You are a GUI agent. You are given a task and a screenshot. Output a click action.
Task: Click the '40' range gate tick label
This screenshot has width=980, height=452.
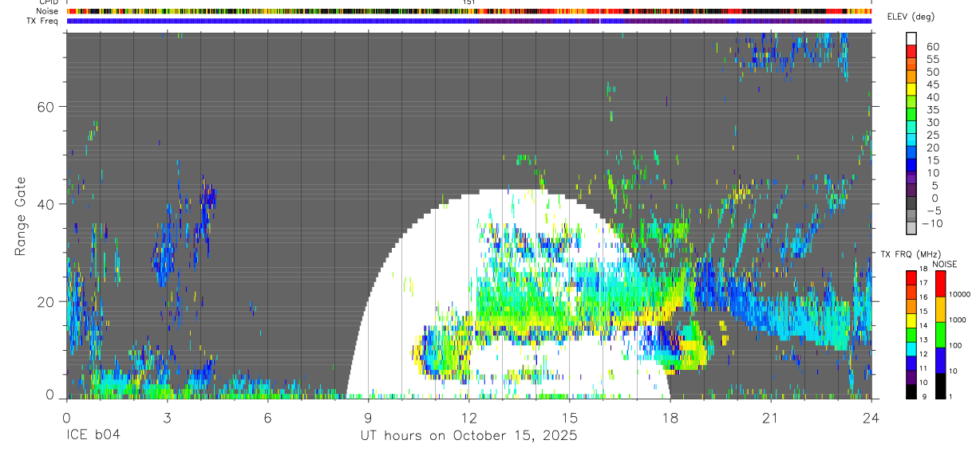[x=46, y=204]
